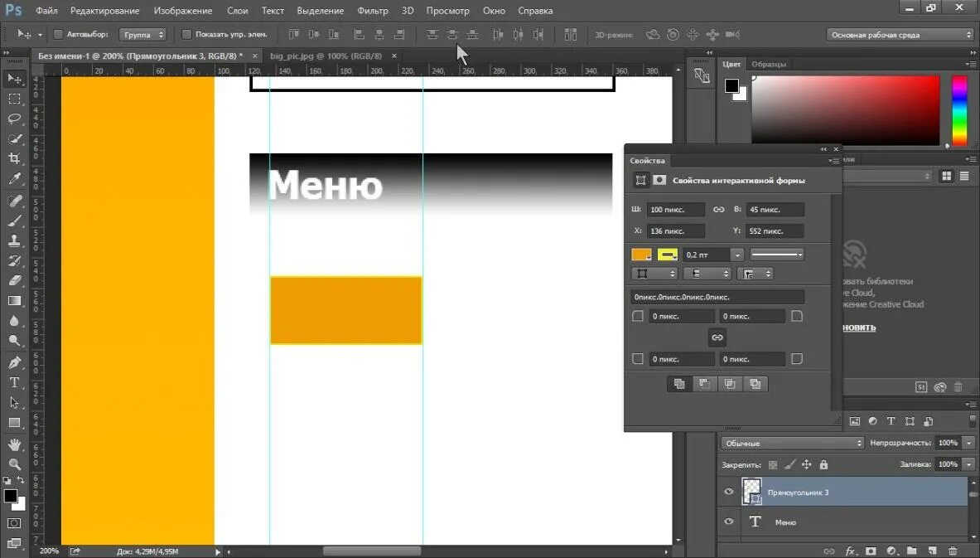Open the Обычные blend mode dropdown

792,443
